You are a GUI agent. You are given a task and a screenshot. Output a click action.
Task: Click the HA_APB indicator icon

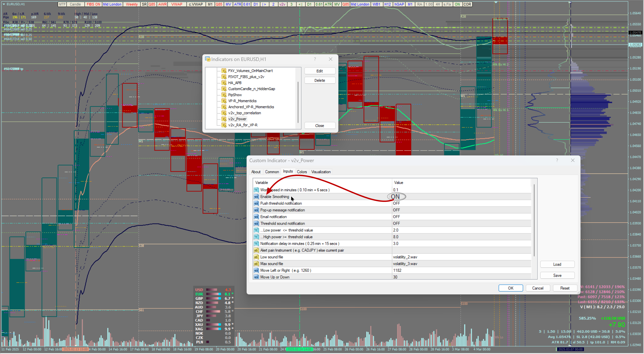(224, 83)
